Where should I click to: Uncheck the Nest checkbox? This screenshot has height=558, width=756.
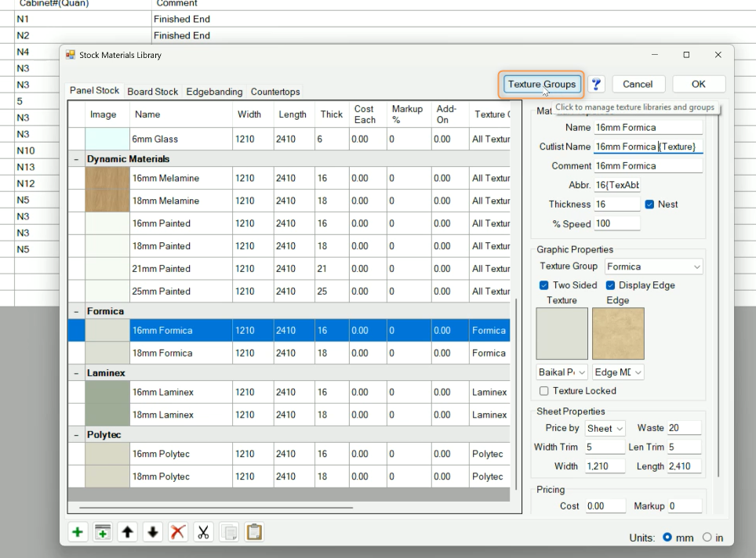649,205
